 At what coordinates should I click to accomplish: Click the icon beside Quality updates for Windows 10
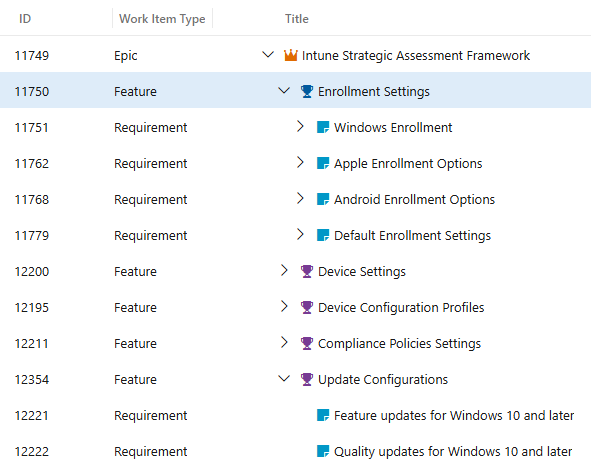(x=323, y=451)
